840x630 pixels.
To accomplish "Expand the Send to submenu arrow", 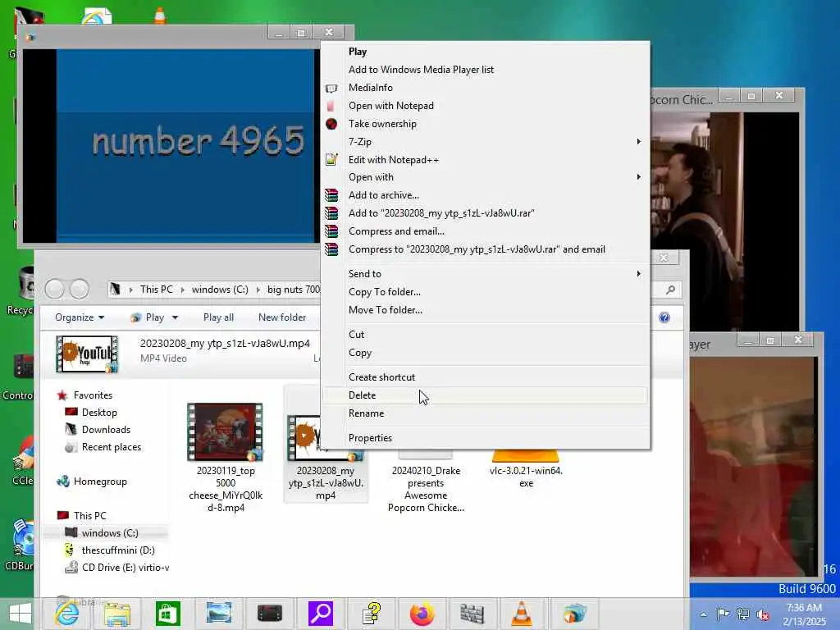I will pos(638,274).
